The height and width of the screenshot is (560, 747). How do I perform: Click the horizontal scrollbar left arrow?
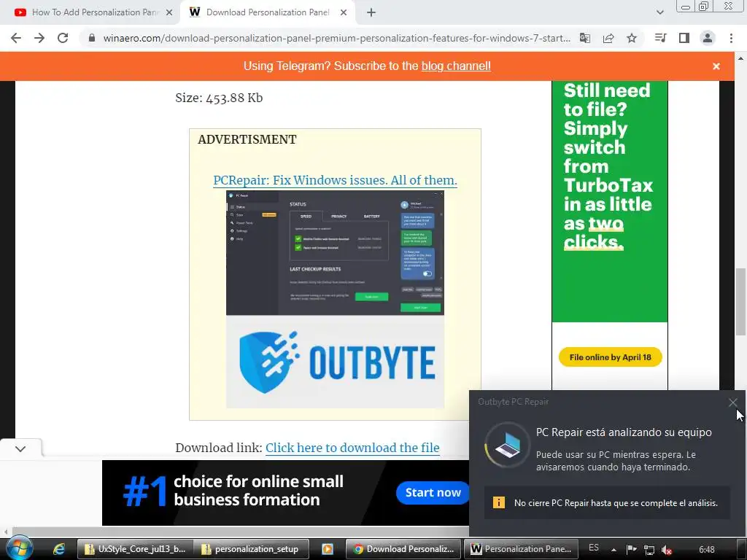tap(5, 532)
